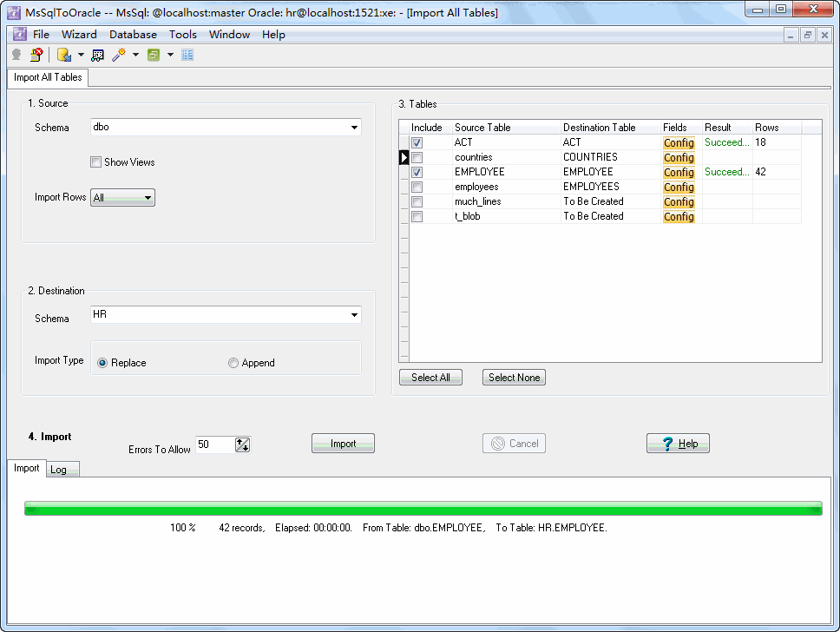The image size is (840, 632).
Task: Open the Wizard menu
Action: tap(79, 35)
